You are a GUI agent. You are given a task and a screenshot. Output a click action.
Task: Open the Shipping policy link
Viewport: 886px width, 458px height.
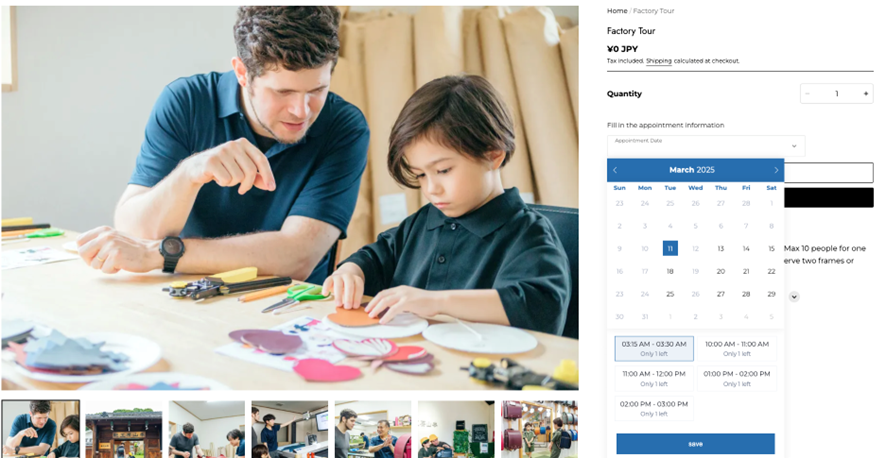click(659, 61)
